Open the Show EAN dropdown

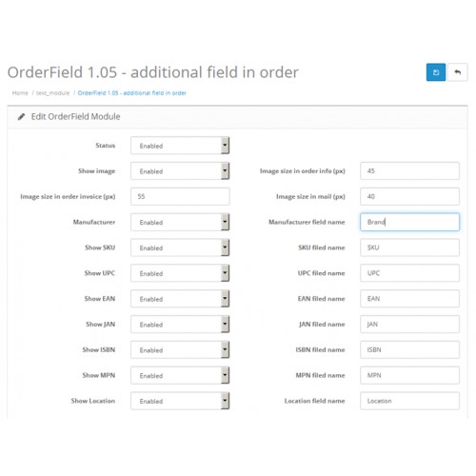[180, 299]
